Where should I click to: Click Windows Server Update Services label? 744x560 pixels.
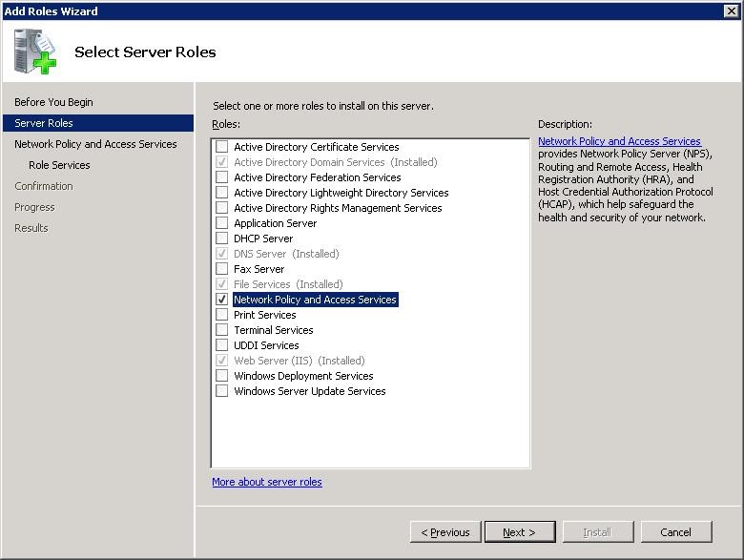coord(310,391)
